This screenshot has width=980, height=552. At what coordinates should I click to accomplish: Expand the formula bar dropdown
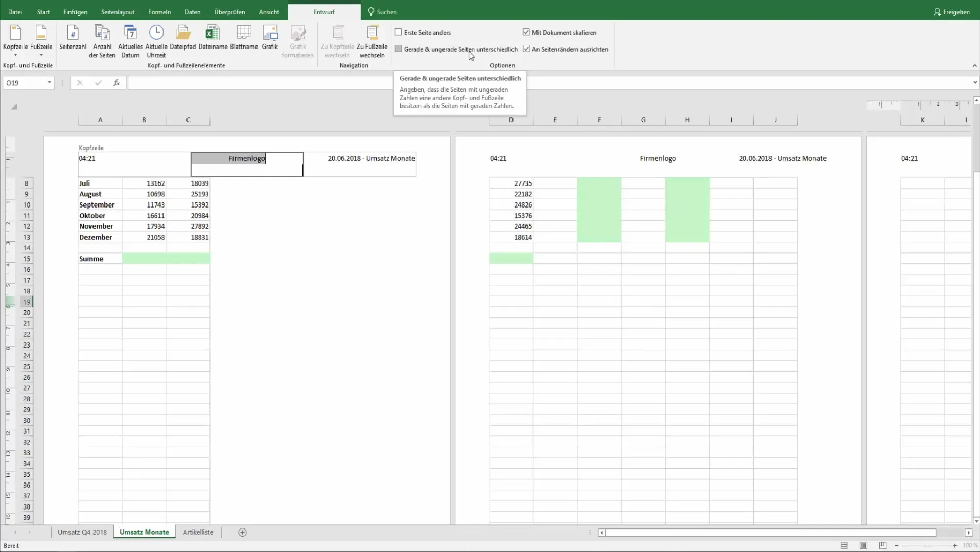click(x=975, y=83)
